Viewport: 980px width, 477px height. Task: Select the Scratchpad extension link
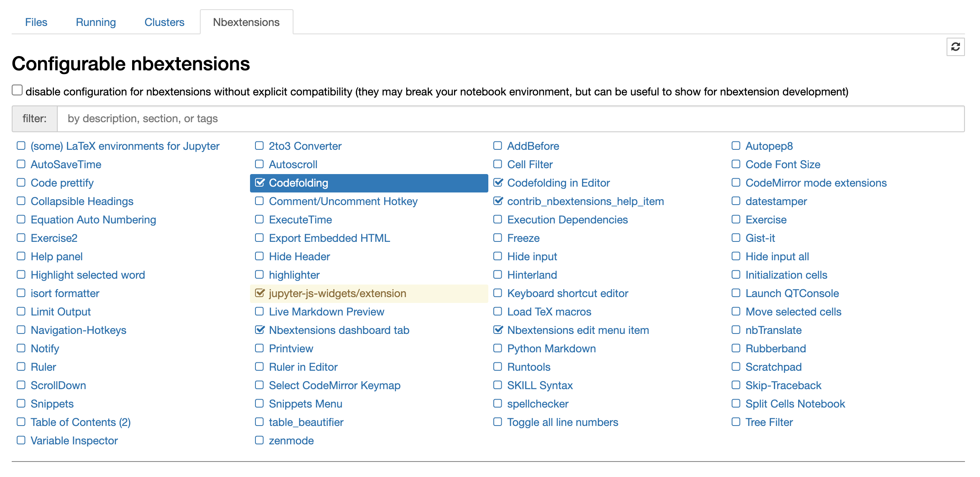pos(773,367)
